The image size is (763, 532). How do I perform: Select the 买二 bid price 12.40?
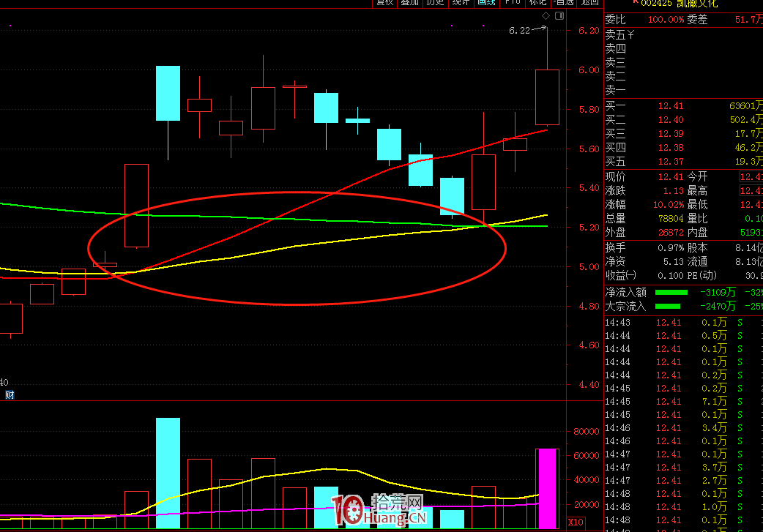point(671,119)
